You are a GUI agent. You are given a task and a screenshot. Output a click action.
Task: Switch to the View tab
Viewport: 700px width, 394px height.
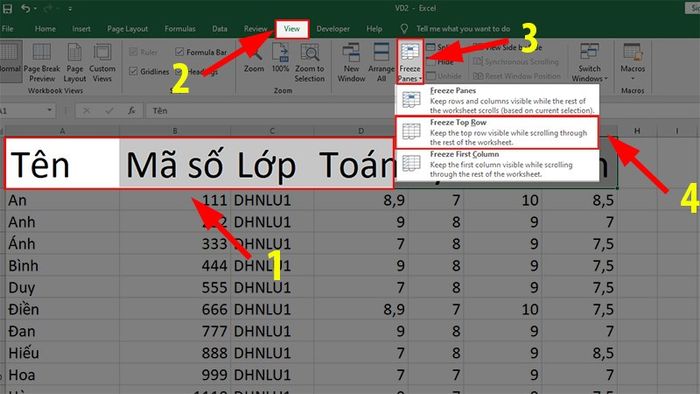pyautogui.click(x=292, y=29)
